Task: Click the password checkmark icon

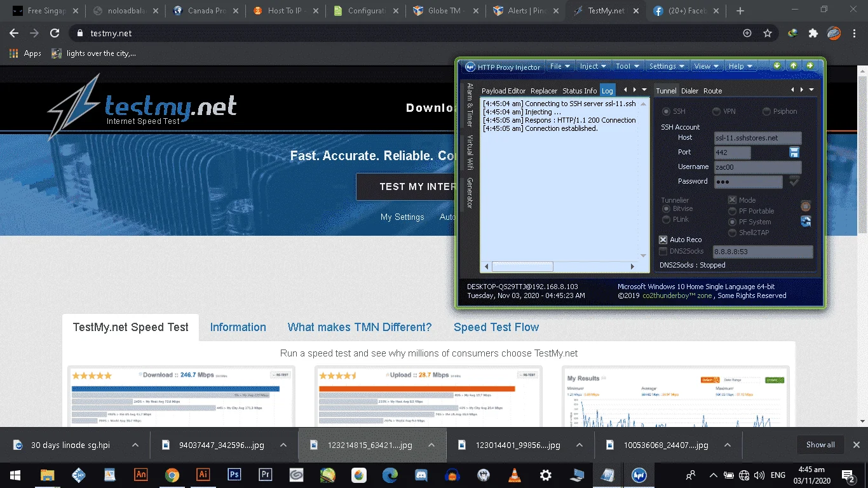Action: click(x=794, y=182)
